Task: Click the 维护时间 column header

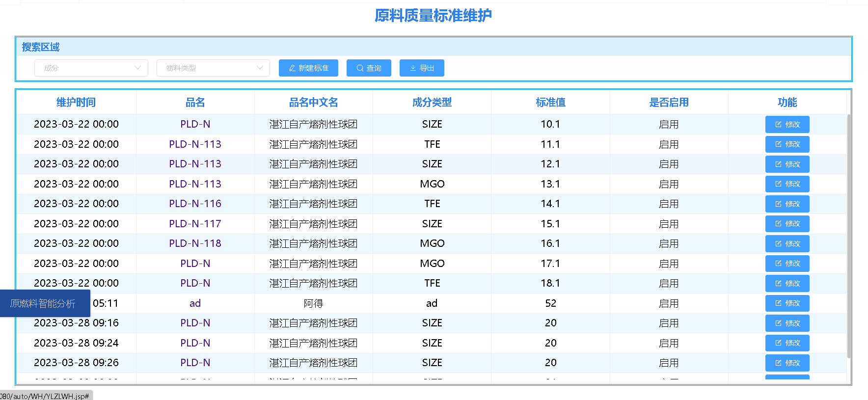Action: [76, 103]
